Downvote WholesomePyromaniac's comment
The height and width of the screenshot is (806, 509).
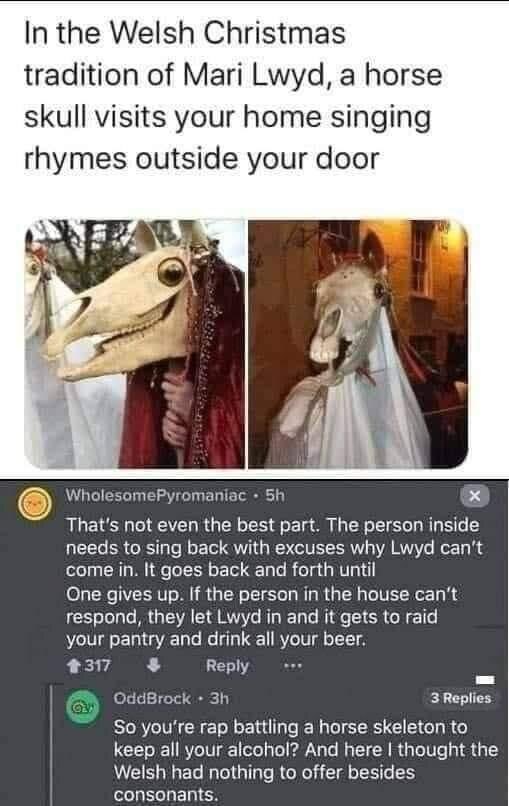[x=154, y=666]
